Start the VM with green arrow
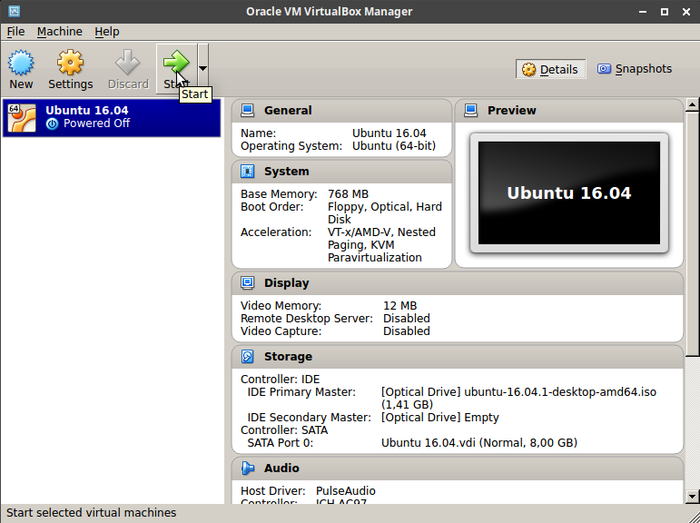The width and height of the screenshot is (700, 523). pos(176,62)
